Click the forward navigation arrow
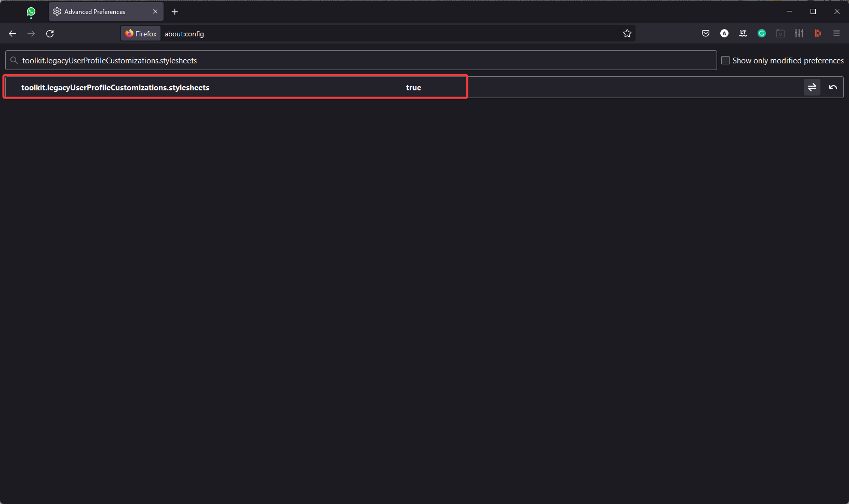Viewport: 849px width, 504px height. tap(31, 33)
